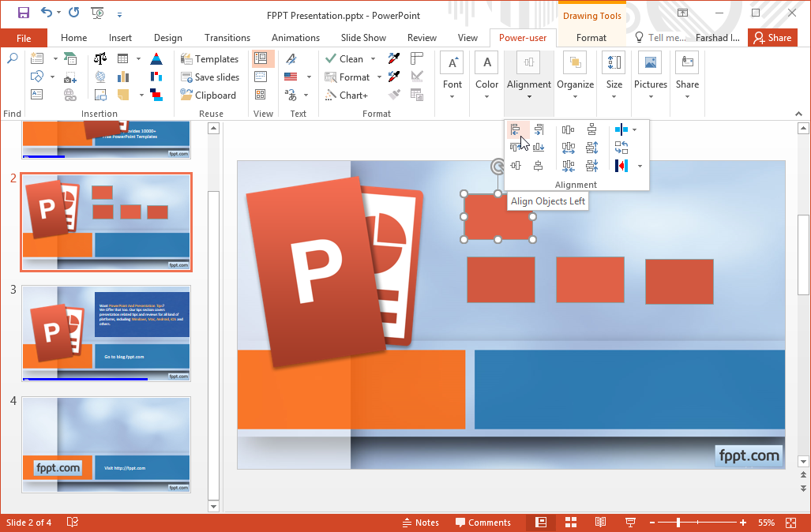This screenshot has height=532, width=811.
Task: Open the Clean dropdown arrow
Action: (373, 59)
